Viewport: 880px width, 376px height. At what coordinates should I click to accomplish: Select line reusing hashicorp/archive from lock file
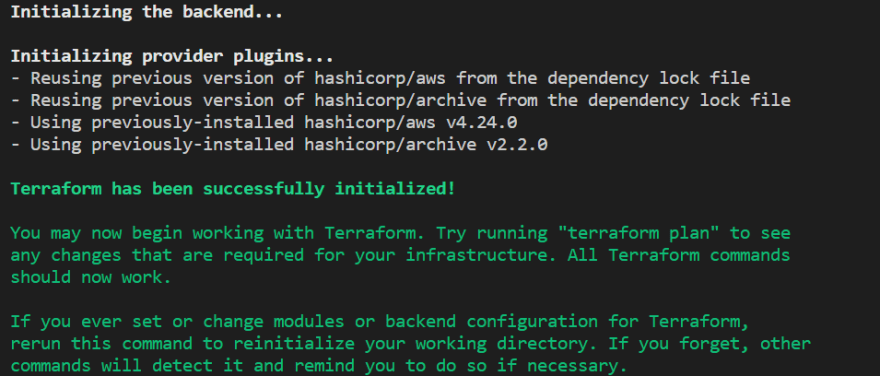tap(401, 100)
